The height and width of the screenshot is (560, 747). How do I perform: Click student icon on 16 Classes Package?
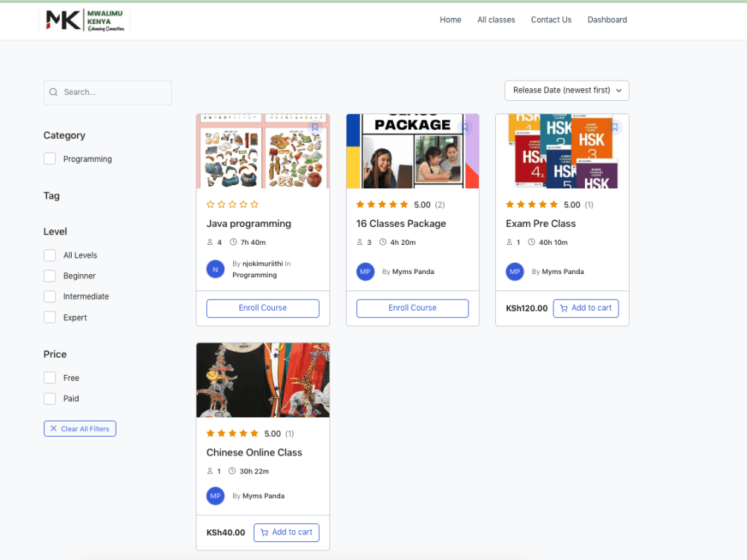click(x=360, y=242)
